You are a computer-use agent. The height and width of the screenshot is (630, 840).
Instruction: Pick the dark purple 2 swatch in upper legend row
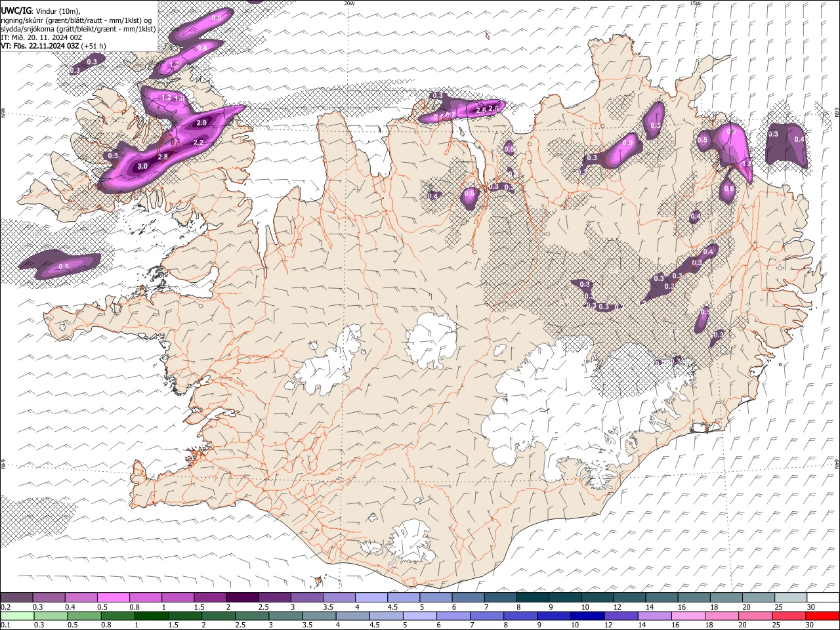tap(241, 597)
